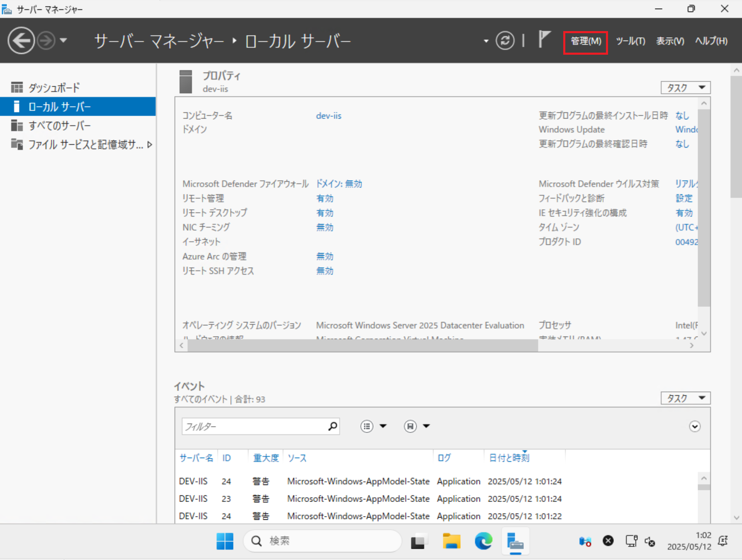Sort events by ログ column
The image size is (742, 560).
[x=444, y=458]
